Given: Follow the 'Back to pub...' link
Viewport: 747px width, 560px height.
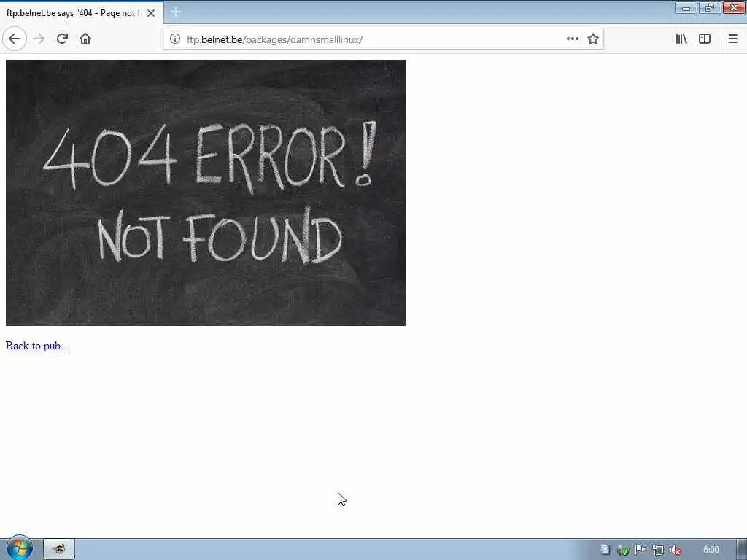Looking at the screenshot, I should pyautogui.click(x=37, y=346).
